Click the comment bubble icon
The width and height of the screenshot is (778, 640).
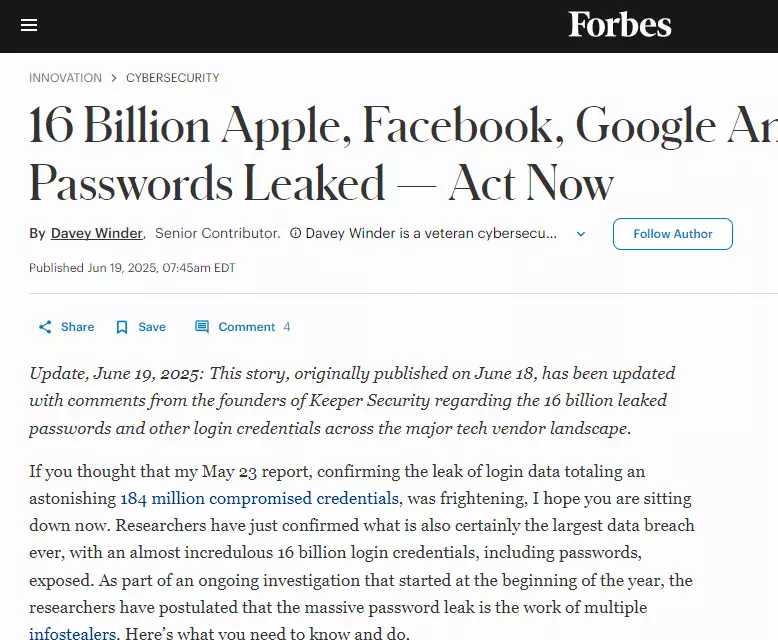point(201,326)
